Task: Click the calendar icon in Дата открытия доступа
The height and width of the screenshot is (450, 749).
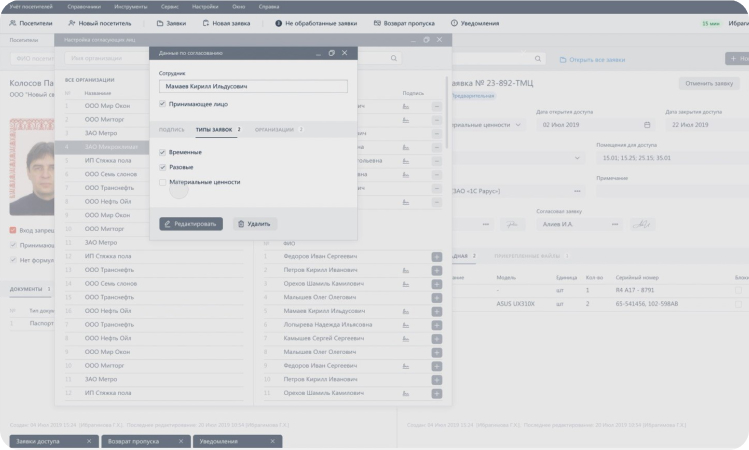Action: 647,125
